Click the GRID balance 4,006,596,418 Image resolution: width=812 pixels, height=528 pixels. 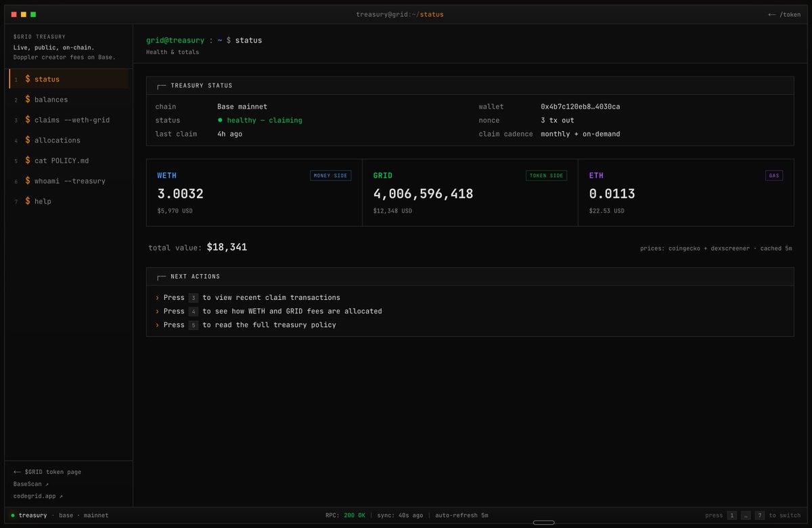click(424, 194)
